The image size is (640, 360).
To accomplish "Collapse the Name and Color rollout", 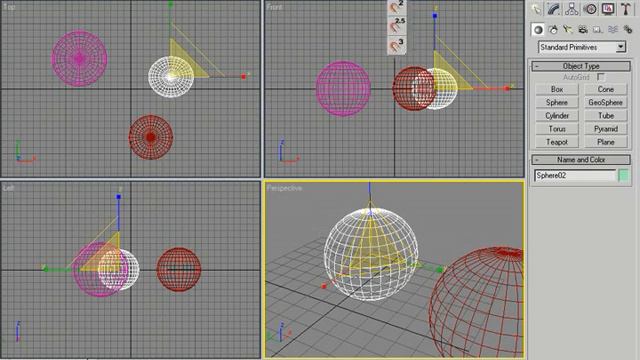I will pyautogui.click(x=581, y=160).
